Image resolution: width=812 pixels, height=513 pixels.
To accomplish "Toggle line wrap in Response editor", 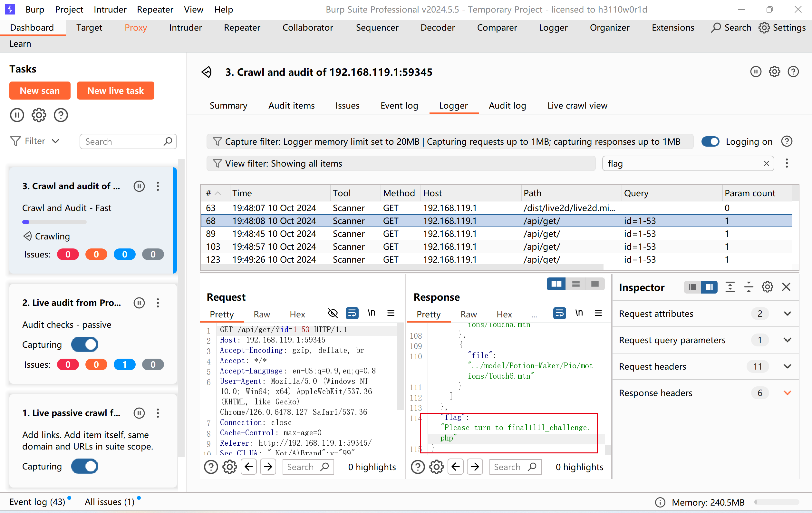I will pyautogui.click(x=559, y=313).
